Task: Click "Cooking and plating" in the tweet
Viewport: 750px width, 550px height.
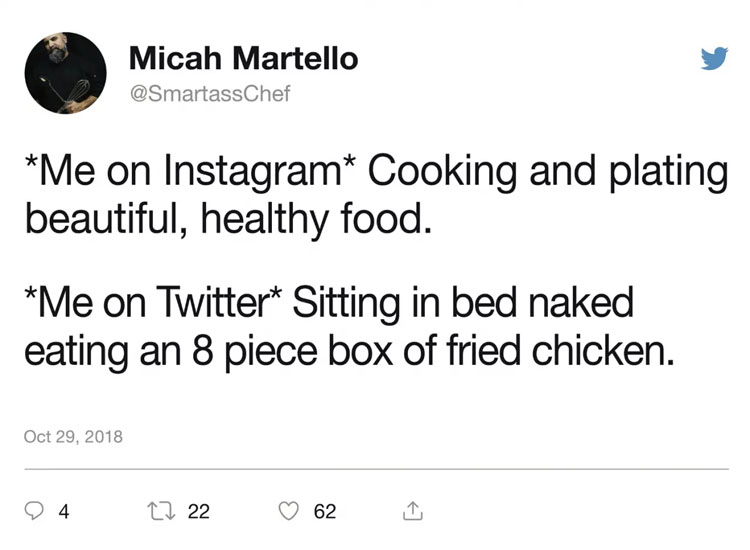Action: coord(548,172)
